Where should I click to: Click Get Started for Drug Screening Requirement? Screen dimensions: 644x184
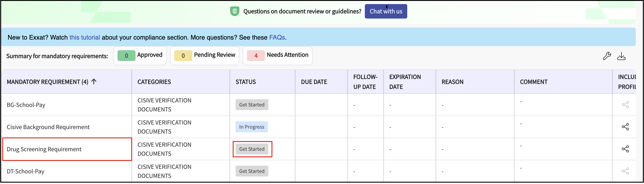coord(252,149)
